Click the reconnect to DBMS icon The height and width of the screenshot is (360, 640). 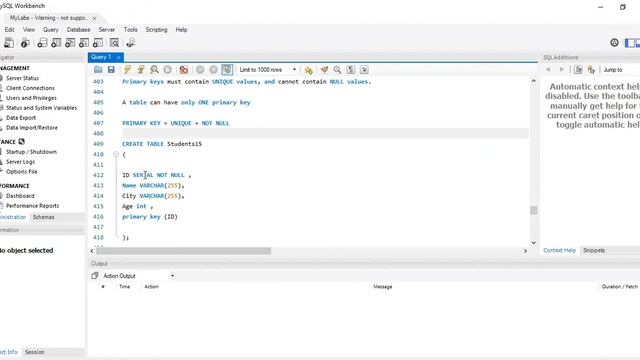pos(131,43)
